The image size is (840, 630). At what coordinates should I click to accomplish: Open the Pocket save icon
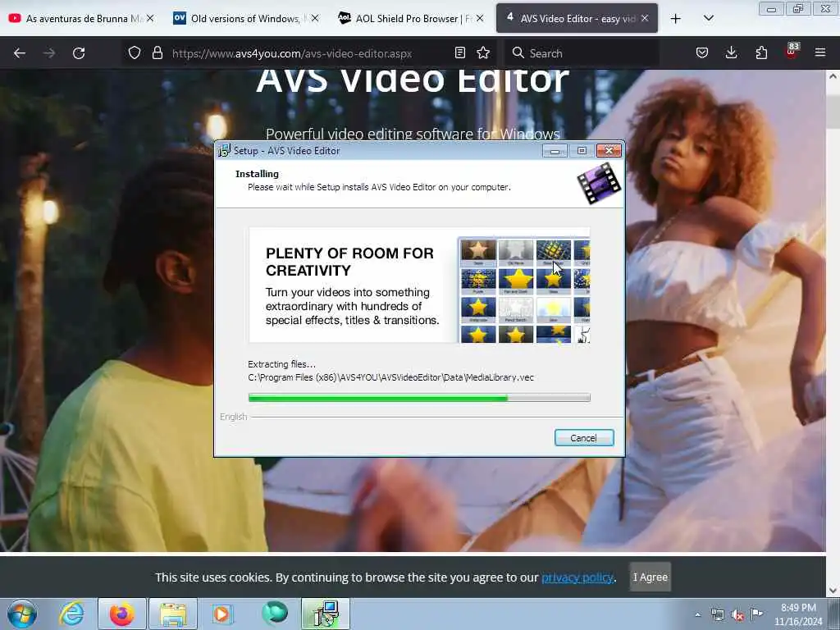(702, 53)
